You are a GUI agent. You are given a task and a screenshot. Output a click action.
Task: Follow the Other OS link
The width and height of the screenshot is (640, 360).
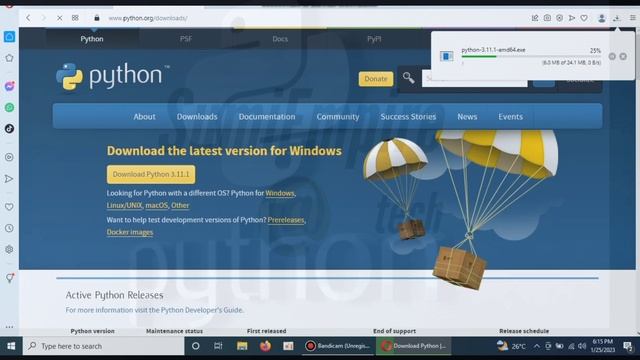(180, 205)
